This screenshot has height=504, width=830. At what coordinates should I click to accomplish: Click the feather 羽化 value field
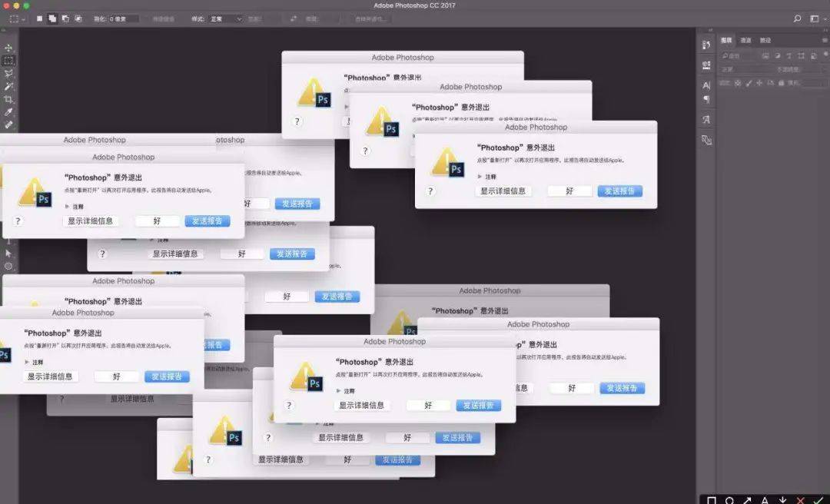124,18
